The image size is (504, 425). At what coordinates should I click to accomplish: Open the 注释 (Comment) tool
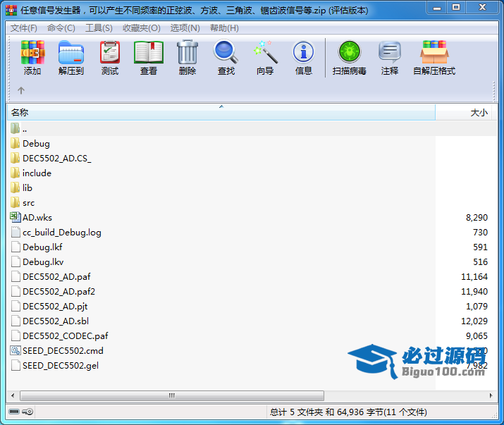(390, 52)
